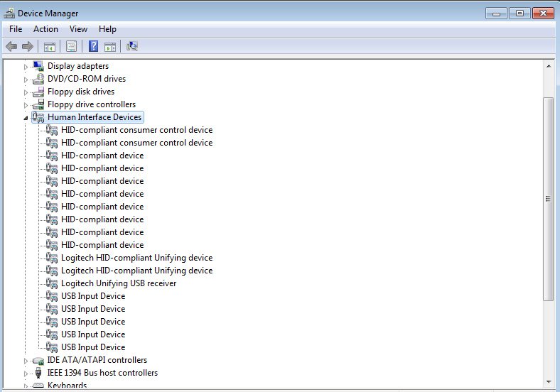Image resolution: width=560 pixels, height=392 pixels.
Task: Click the show/hide action pane toolbar icon
Action: coord(110,46)
